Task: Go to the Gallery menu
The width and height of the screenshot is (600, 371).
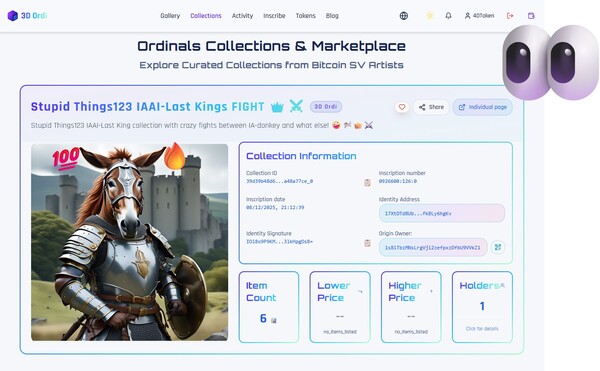Action: pyautogui.click(x=170, y=16)
